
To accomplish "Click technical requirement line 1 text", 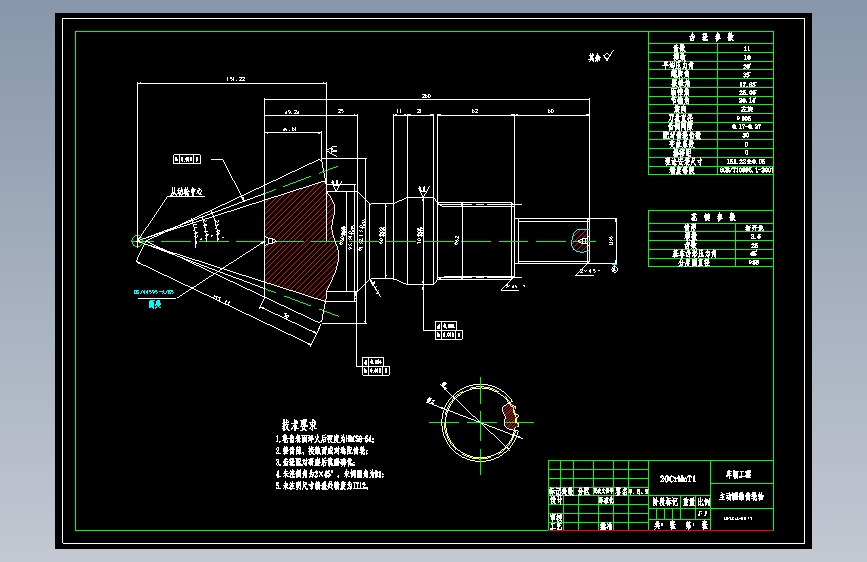I will [325, 439].
